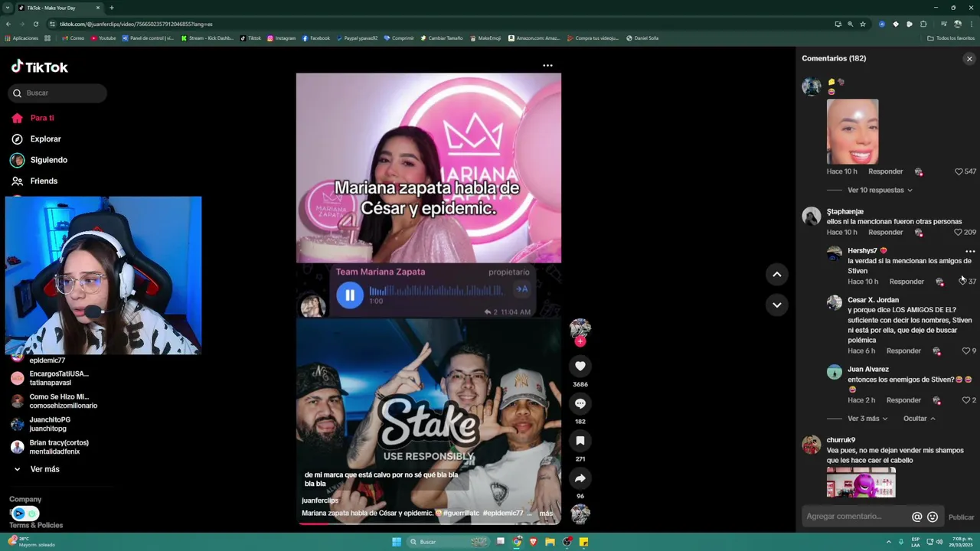Open Windows Start menu
Viewport: 980px width, 551px height.
point(397,542)
